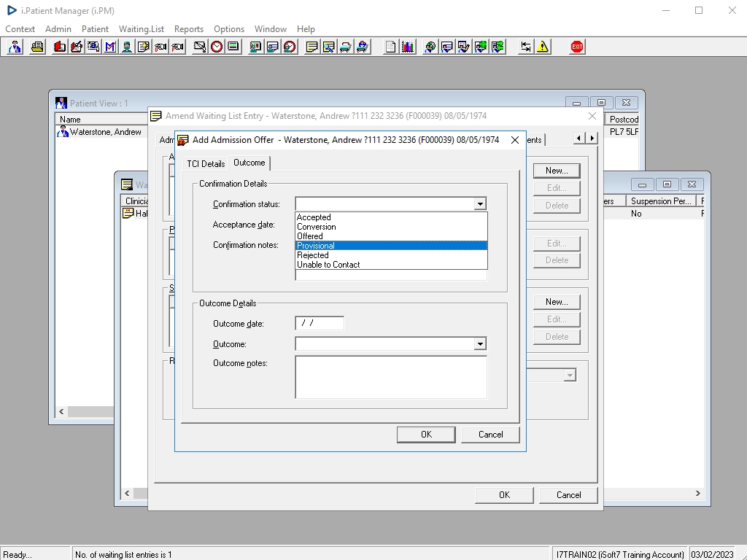Open the Patient menu
Viewport: 747px width, 560px height.
click(x=95, y=29)
